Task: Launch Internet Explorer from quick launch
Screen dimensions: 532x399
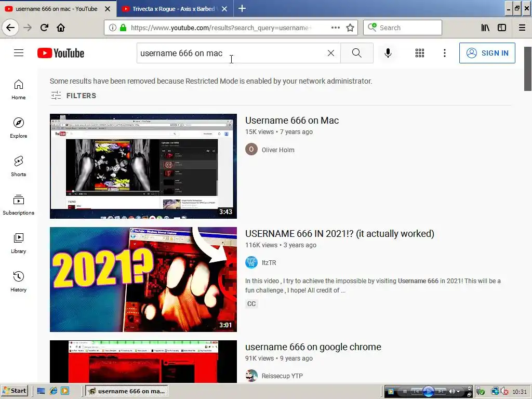Action: pos(54,391)
